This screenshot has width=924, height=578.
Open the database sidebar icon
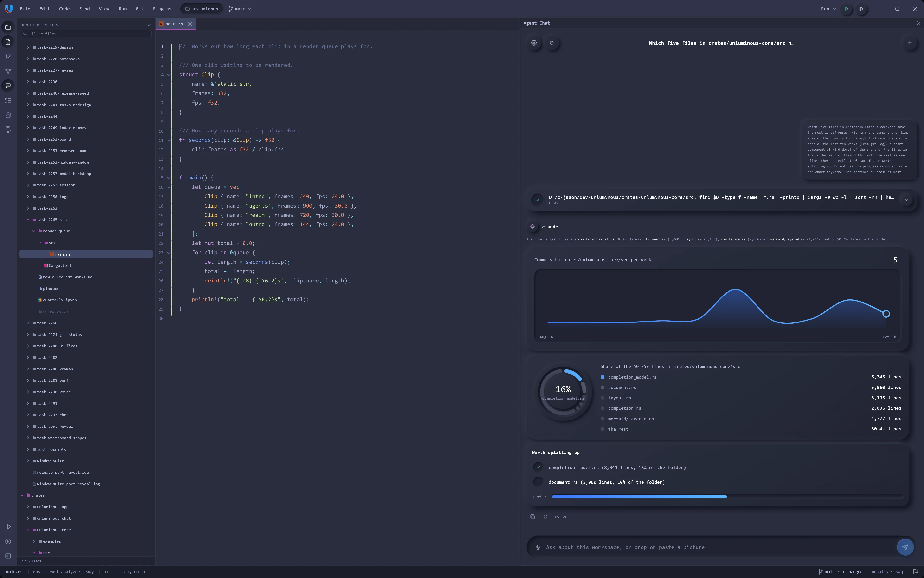(8, 115)
